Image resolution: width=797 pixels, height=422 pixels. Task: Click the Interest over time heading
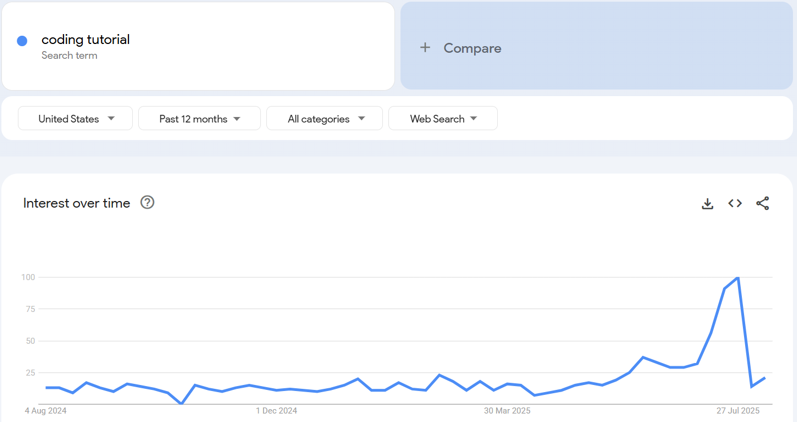coord(77,203)
